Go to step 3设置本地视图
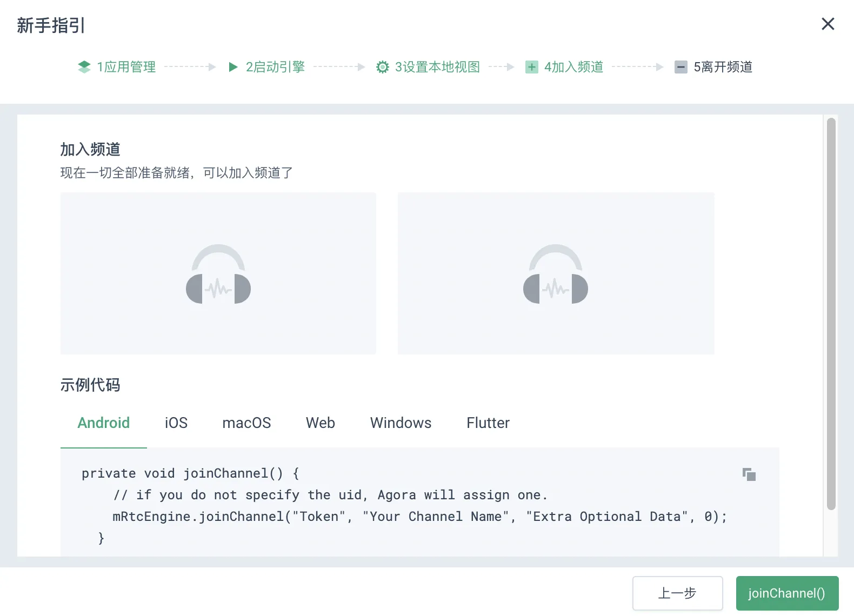 [428, 67]
